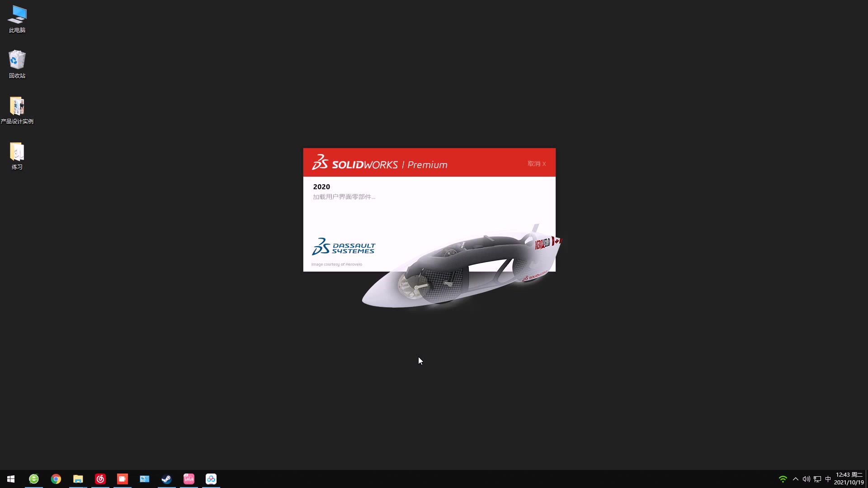Launch the green 360 browser from taskbar
Viewport: 868px width, 488px height.
pyautogui.click(x=34, y=479)
